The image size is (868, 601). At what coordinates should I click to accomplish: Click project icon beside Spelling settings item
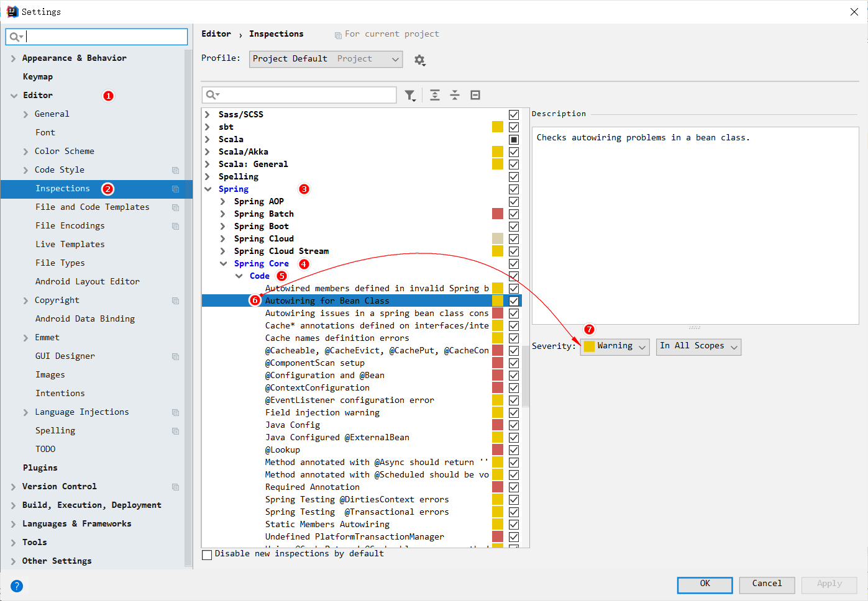click(x=175, y=431)
